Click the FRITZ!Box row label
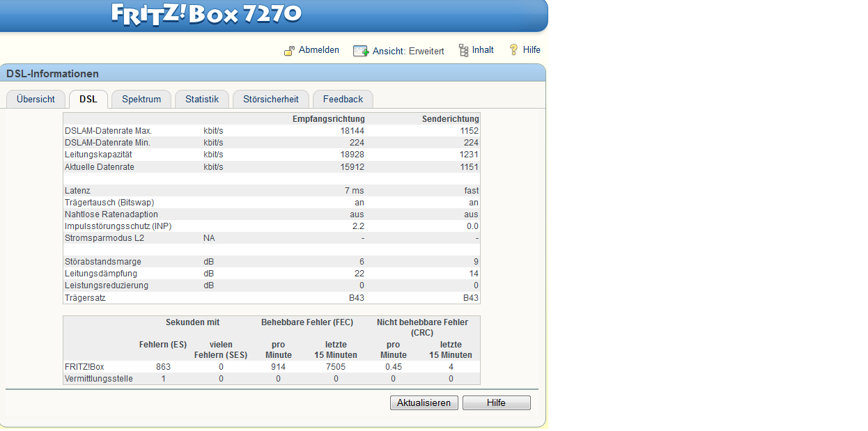The image size is (868, 431). (84, 367)
